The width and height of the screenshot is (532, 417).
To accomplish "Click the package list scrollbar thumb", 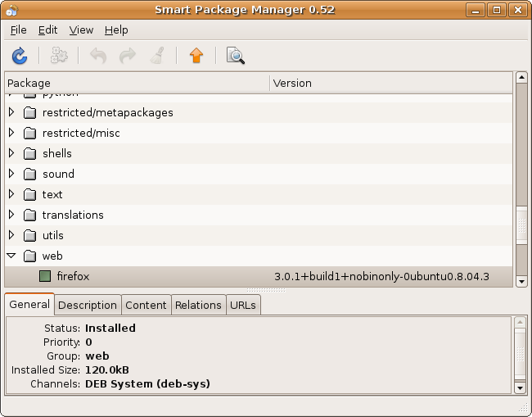I will click(x=521, y=225).
